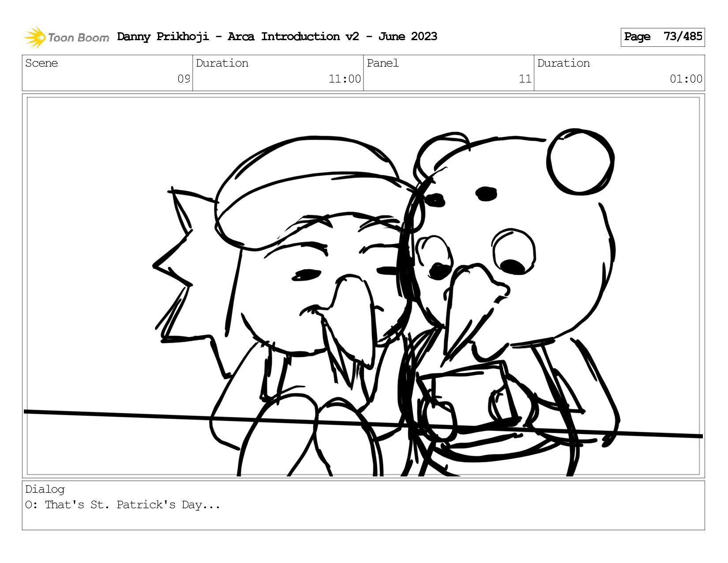728x563 pixels.
Task: Select the title 'Danny Prikhoji - Arca Introduction v2 - June 2023'
Action: [x=277, y=37]
